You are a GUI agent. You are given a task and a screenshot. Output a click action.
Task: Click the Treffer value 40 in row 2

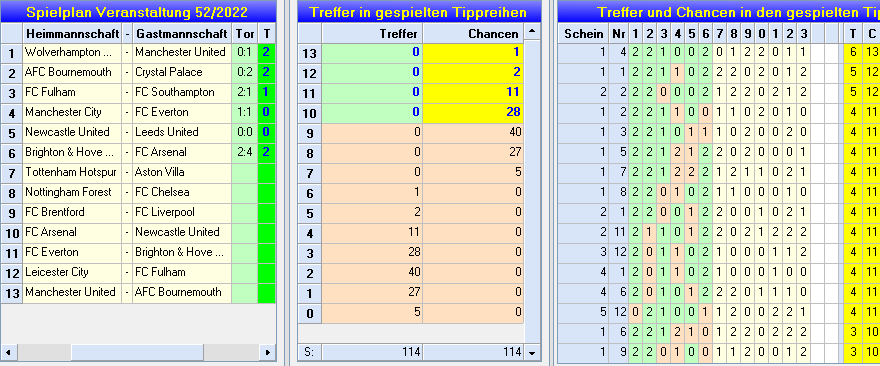point(372,272)
